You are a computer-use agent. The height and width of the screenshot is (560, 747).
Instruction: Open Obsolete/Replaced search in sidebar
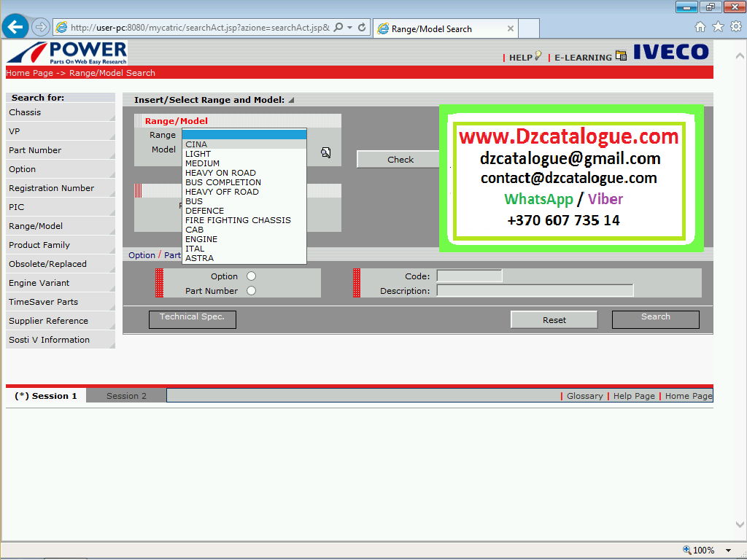(61, 264)
